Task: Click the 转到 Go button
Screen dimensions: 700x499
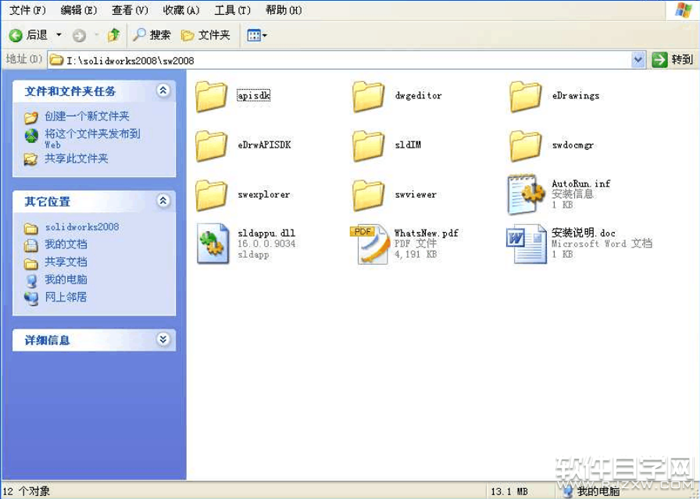Action: click(673, 59)
